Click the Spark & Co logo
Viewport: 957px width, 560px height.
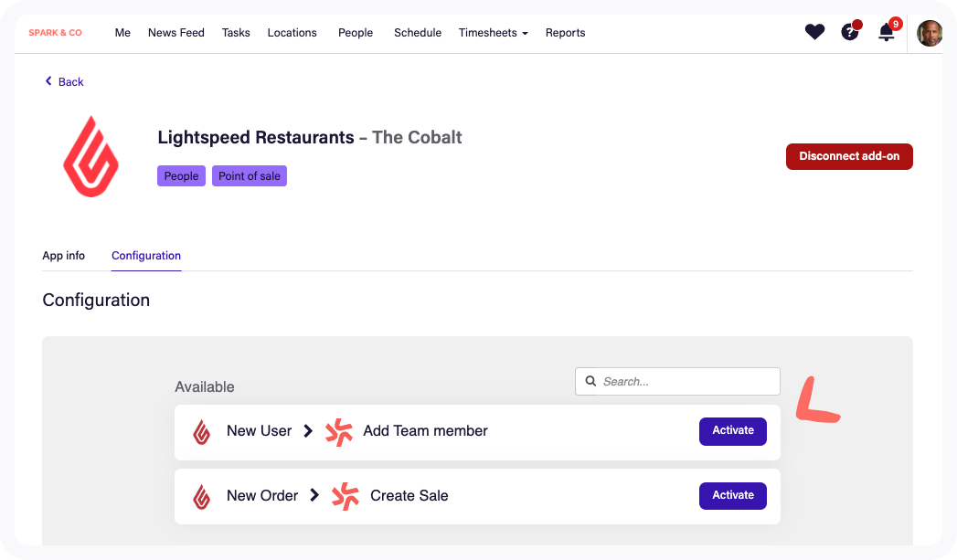(x=55, y=33)
